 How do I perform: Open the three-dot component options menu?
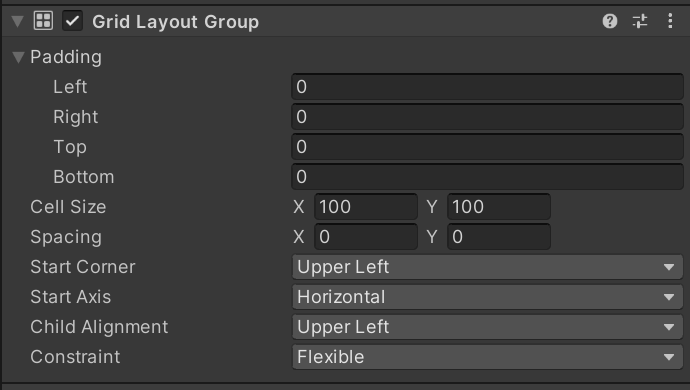tap(670, 21)
